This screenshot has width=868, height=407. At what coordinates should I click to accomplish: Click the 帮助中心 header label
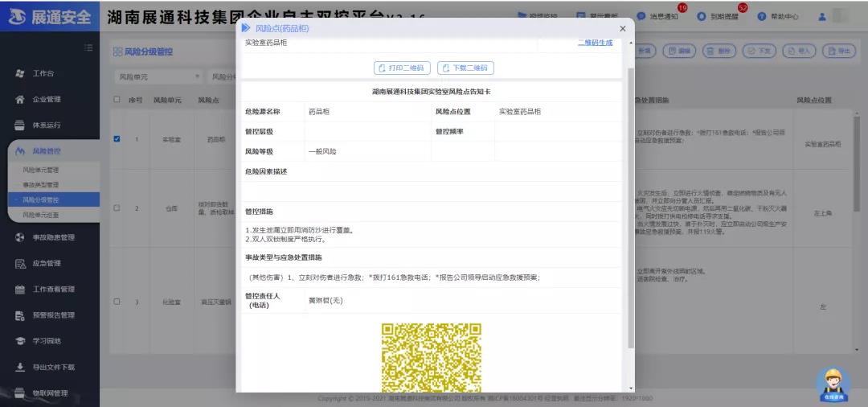pyautogui.click(x=784, y=17)
